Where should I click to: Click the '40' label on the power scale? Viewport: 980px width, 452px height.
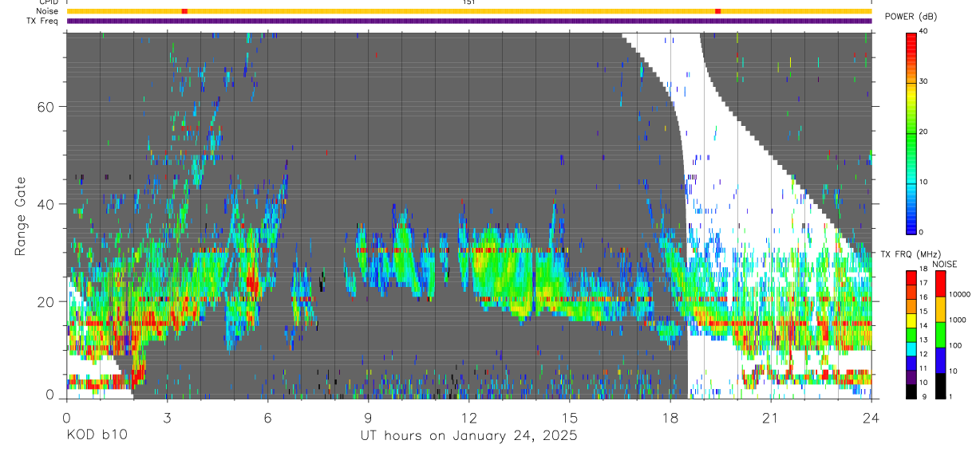click(x=925, y=32)
